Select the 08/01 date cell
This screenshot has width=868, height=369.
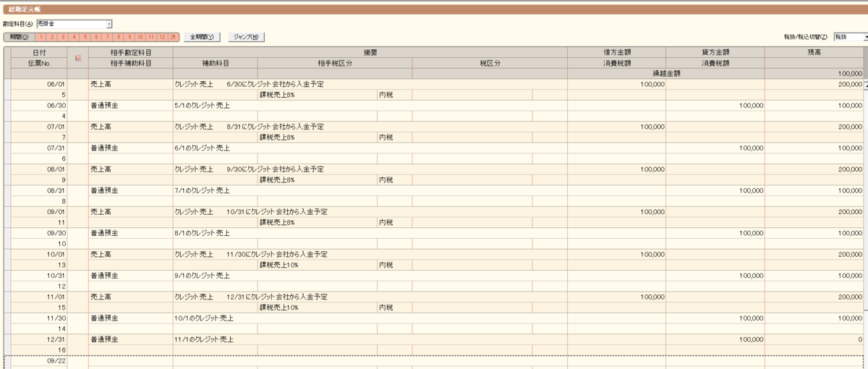point(39,169)
